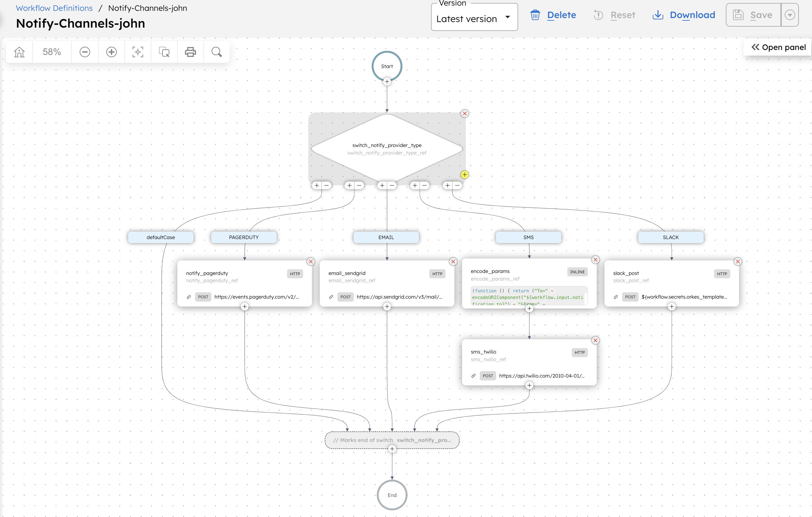This screenshot has width=812, height=517.
Task: Open the notify_pagerduty task card
Action: tap(244, 284)
